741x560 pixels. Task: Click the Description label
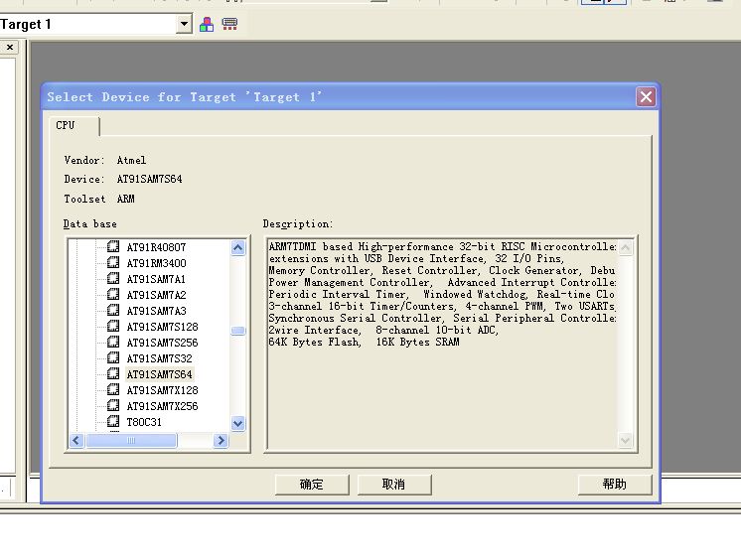[298, 224]
